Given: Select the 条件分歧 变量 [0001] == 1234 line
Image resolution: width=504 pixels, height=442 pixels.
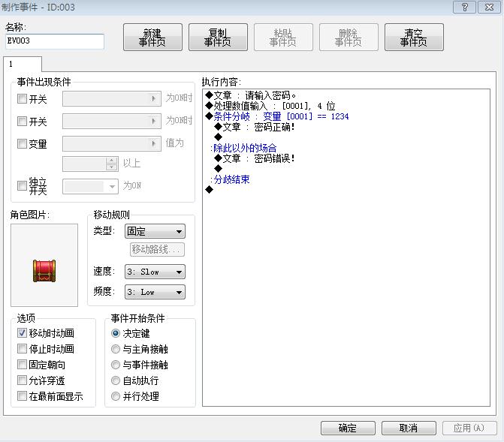Looking at the screenshot, I should tap(277, 116).
